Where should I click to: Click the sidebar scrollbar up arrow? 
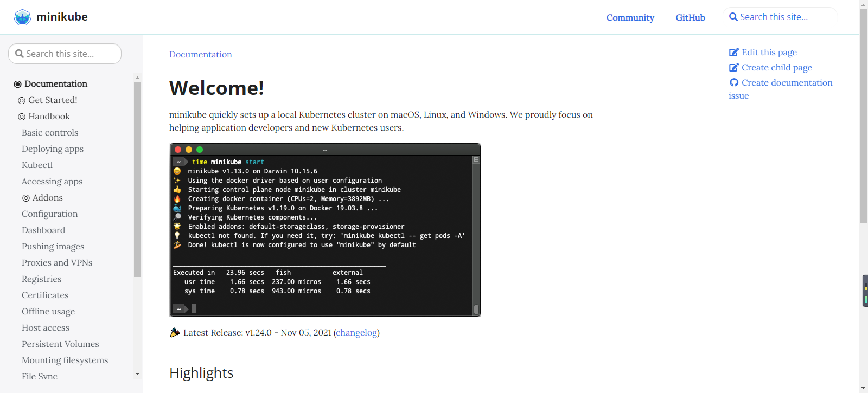coord(137,78)
